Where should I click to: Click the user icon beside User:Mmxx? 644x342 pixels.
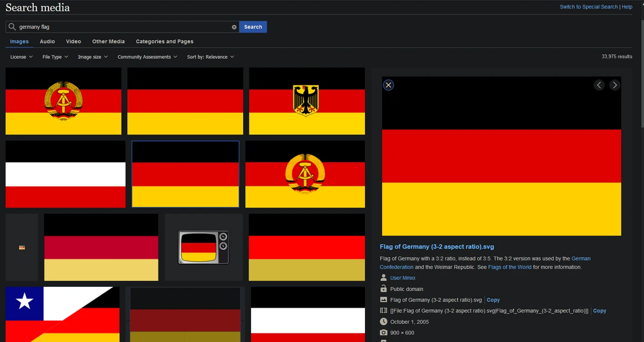click(383, 278)
